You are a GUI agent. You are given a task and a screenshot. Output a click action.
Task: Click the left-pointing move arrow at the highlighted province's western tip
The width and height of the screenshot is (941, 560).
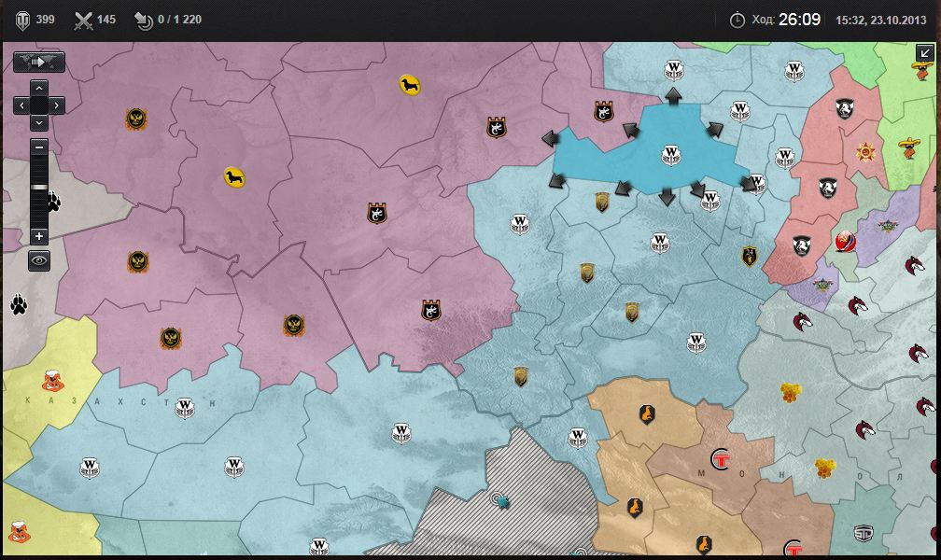point(551,139)
